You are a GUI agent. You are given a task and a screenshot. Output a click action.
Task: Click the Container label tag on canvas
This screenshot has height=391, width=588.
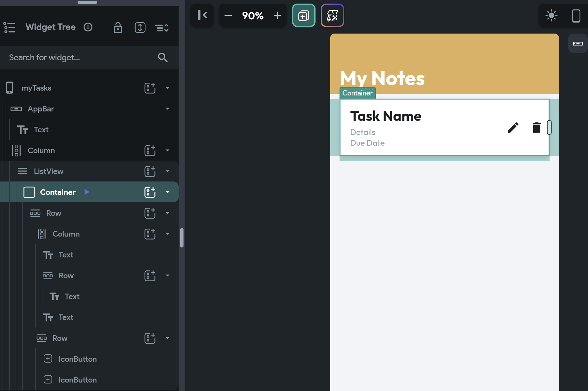(358, 93)
